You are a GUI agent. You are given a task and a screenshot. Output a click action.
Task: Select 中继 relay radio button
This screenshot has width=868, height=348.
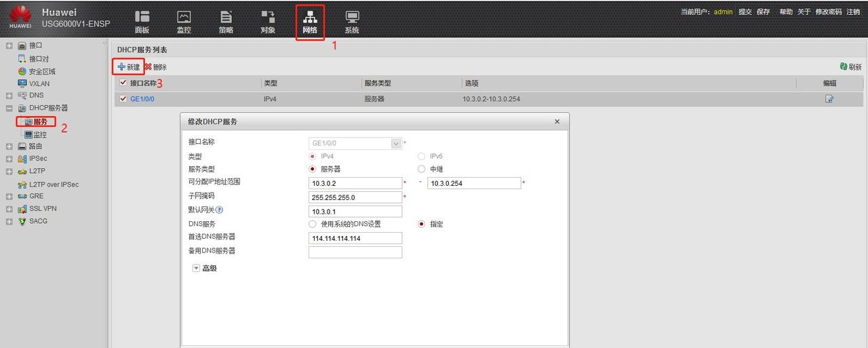[421, 169]
